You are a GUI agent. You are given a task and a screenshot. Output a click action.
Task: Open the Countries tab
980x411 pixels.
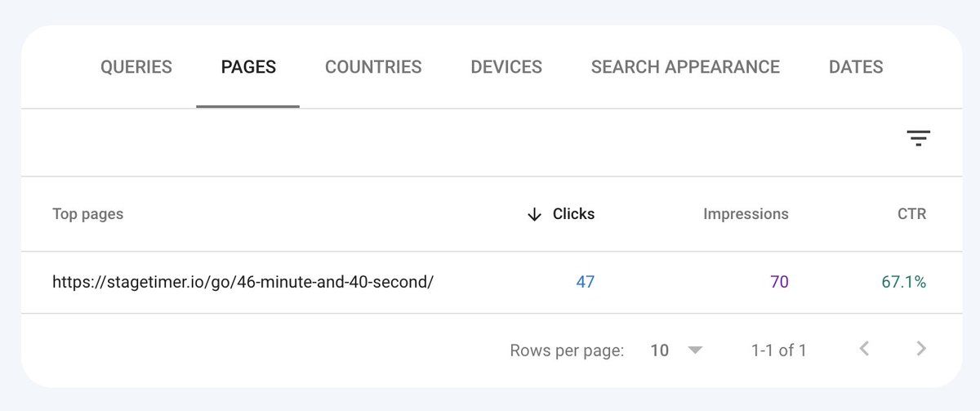point(373,67)
